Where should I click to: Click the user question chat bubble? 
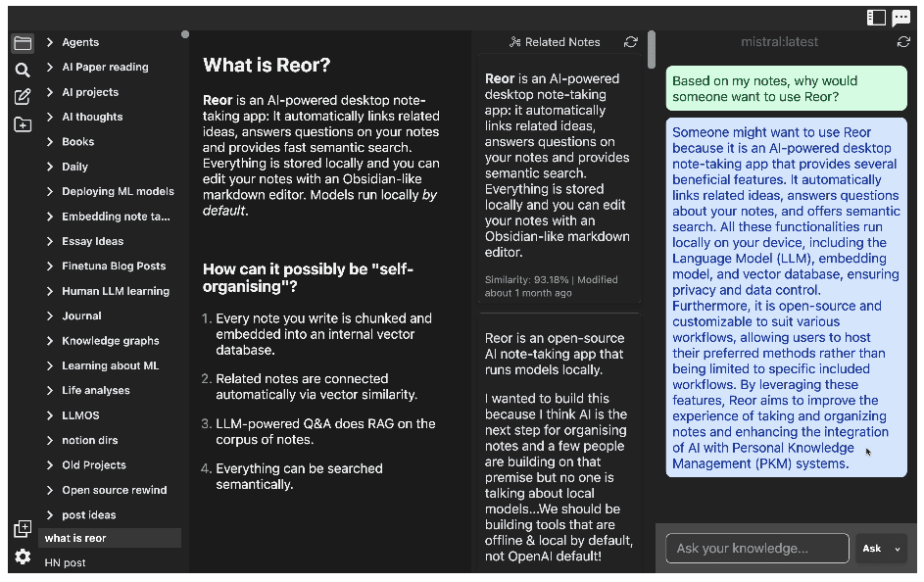[x=786, y=88]
